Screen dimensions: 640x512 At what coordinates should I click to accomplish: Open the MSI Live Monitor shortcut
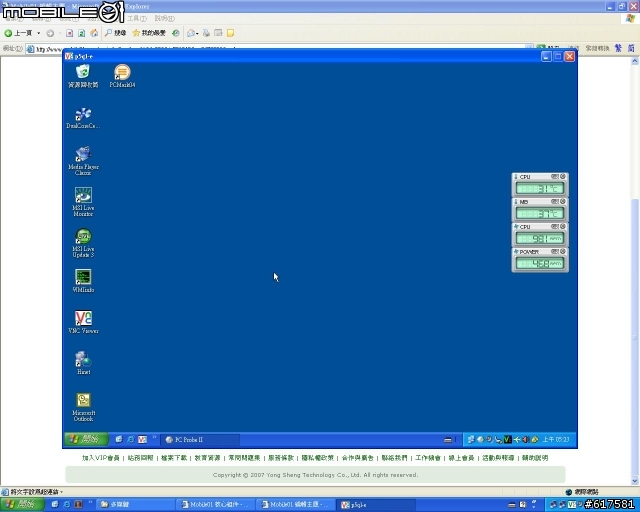(x=83, y=202)
